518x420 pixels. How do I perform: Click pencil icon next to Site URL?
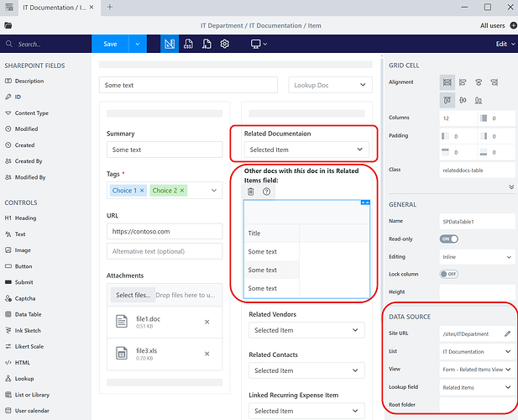507,333
